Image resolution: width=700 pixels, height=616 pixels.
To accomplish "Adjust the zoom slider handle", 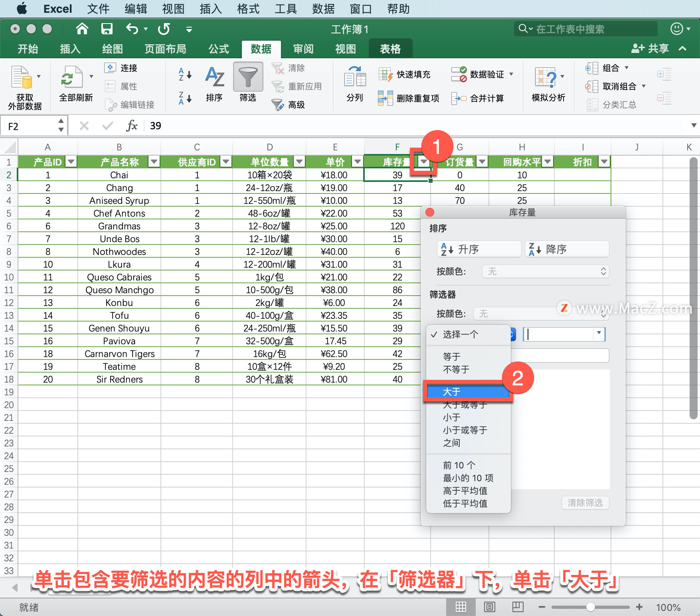I will 591,607.
